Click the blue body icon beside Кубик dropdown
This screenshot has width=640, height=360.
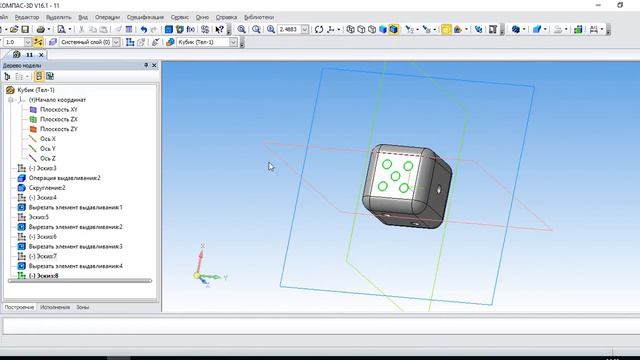[170, 42]
